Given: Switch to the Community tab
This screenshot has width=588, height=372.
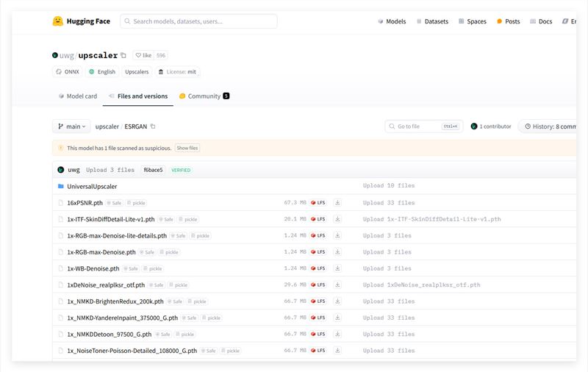Looking at the screenshot, I should tap(204, 96).
